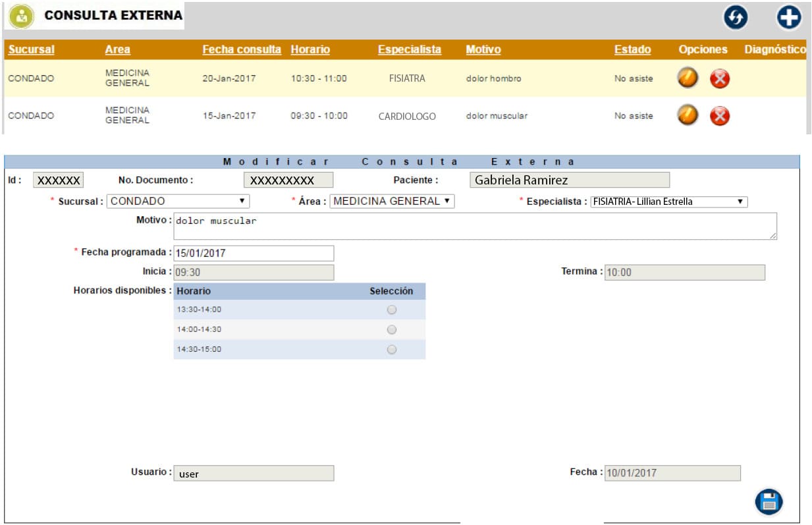Sort table by Fecha consulta column
The image size is (812, 525).
pyautogui.click(x=242, y=49)
